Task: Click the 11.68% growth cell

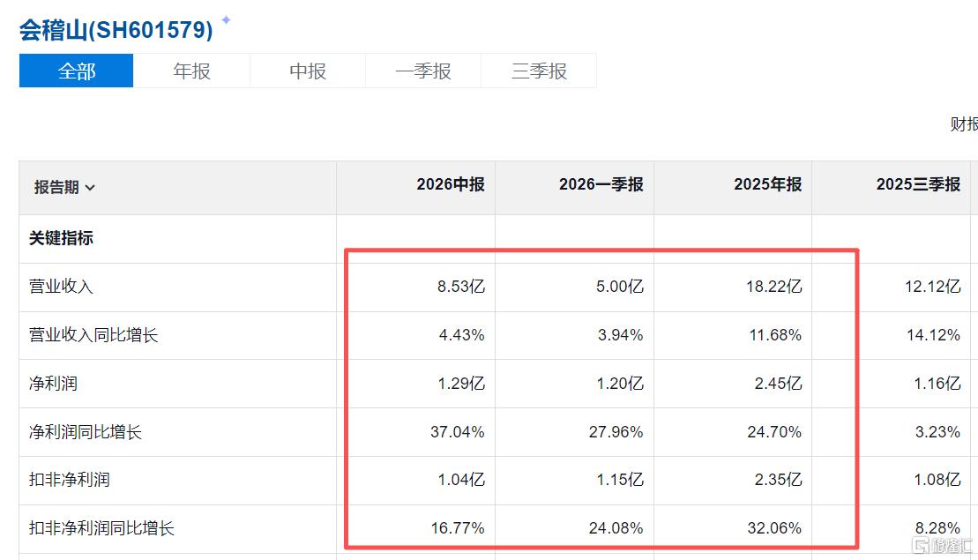Action: pyautogui.click(x=775, y=335)
